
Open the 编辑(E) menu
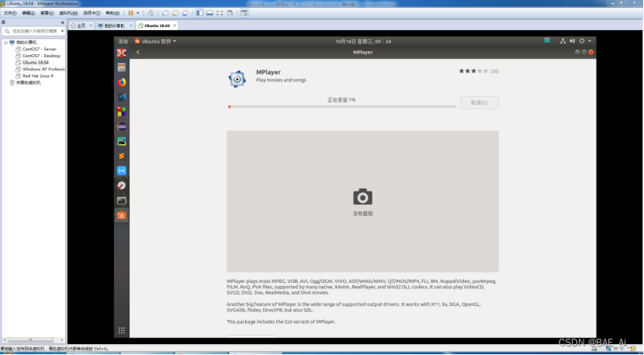29,13
